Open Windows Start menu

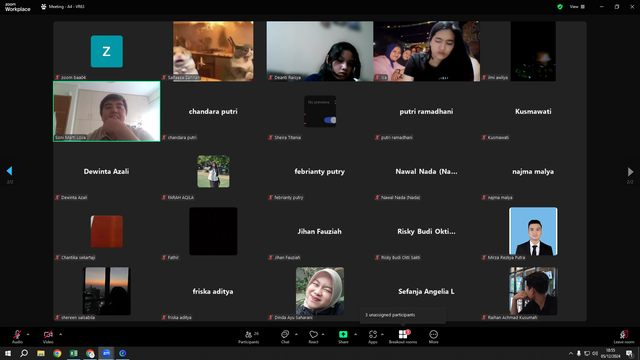[7, 353]
